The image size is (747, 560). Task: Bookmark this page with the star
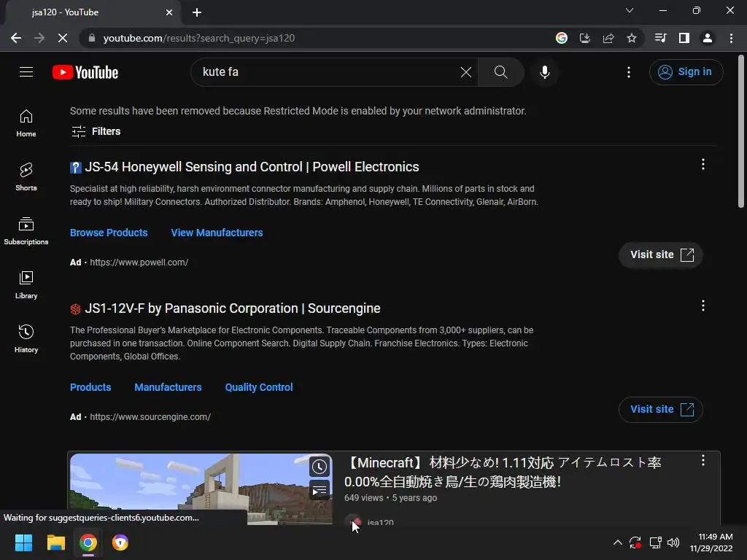tap(631, 38)
